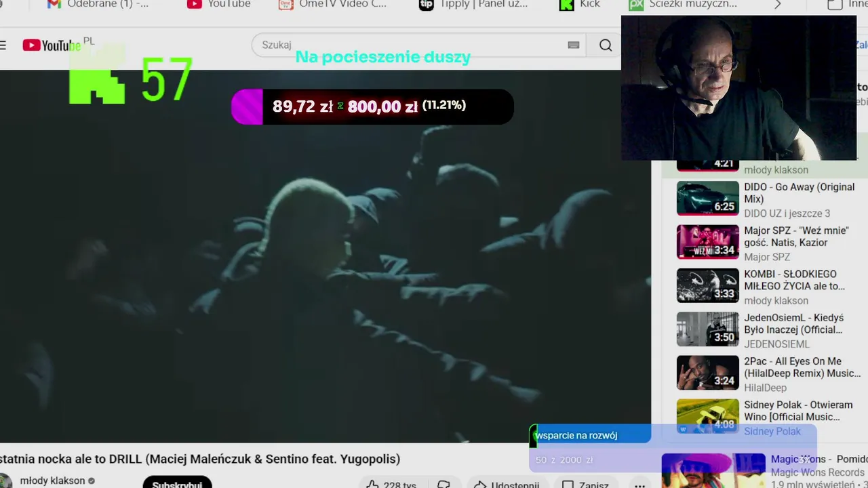Image resolution: width=868 pixels, height=488 pixels.
Task: Click the 89,72 zł donation goal bar
Action: tap(372, 106)
